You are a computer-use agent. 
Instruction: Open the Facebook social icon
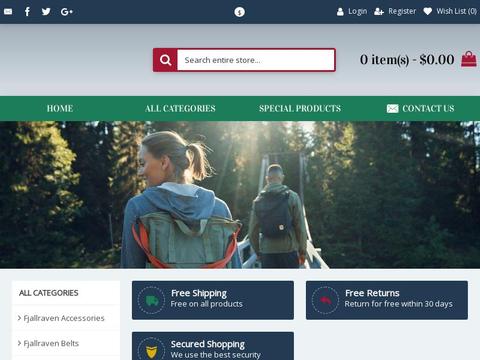coord(27,12)
